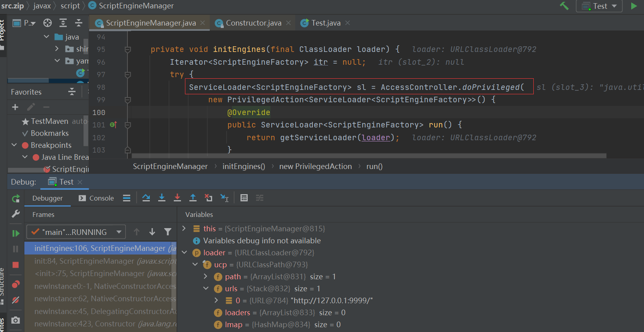The height and width of the screenshot is (332, 644).
Task: Click the implements gutter icon at line 101
Action: [x=113, y=125]
